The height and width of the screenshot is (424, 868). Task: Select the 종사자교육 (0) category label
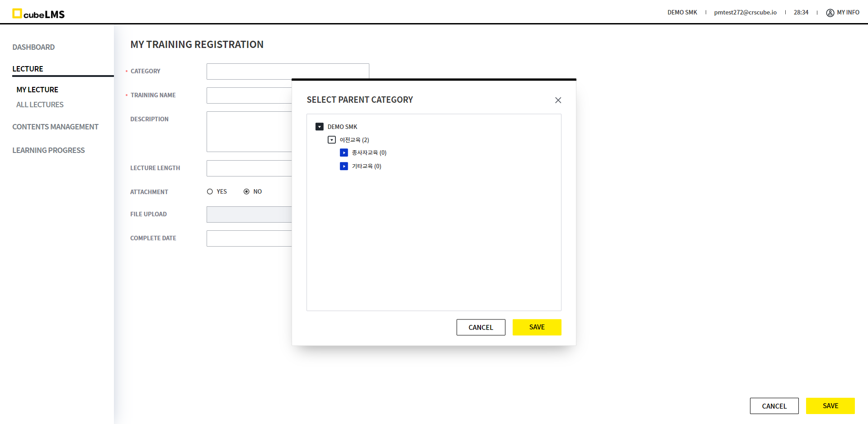point(369,153)
